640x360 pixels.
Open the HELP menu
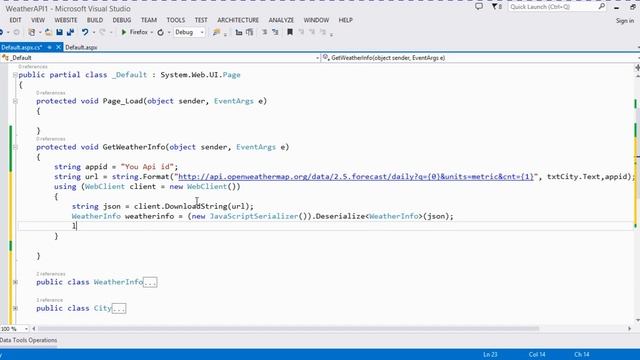(x=345, y=20)
